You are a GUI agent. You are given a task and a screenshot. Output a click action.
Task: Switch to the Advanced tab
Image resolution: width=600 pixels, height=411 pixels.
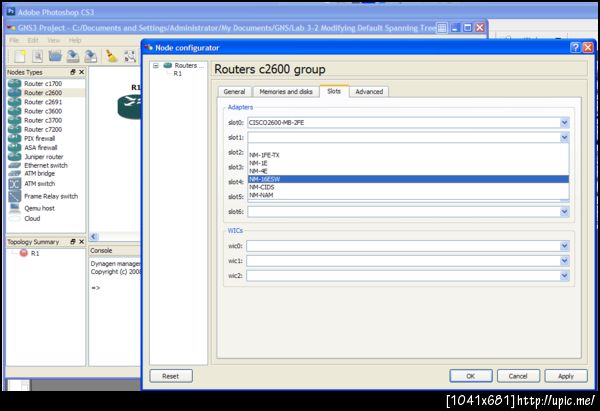tap(369, 92)
